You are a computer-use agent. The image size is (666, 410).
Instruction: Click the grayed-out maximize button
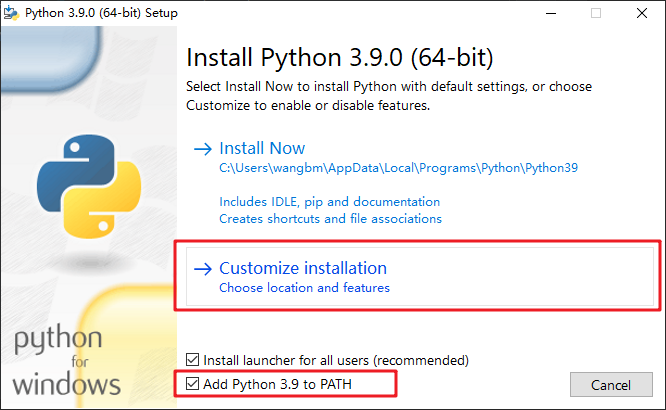pos(597,13)
